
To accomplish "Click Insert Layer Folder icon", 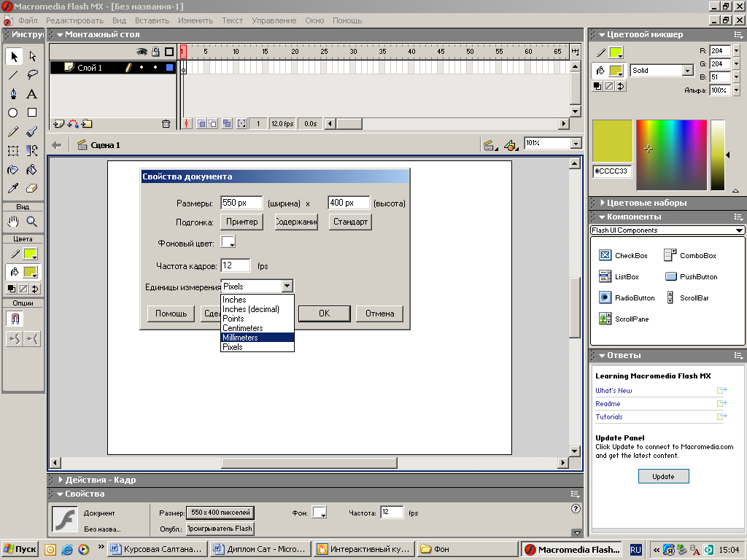I will [87, 124].
